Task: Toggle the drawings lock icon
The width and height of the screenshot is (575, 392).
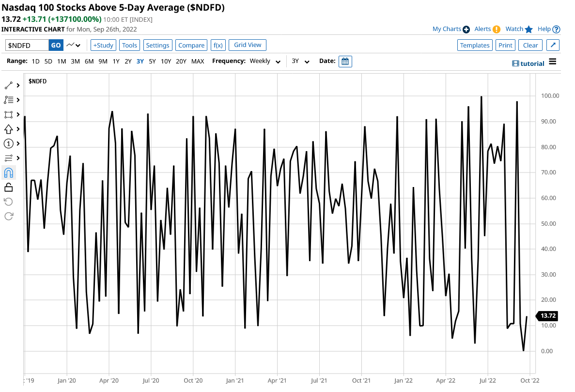Action: coord(8,188)
